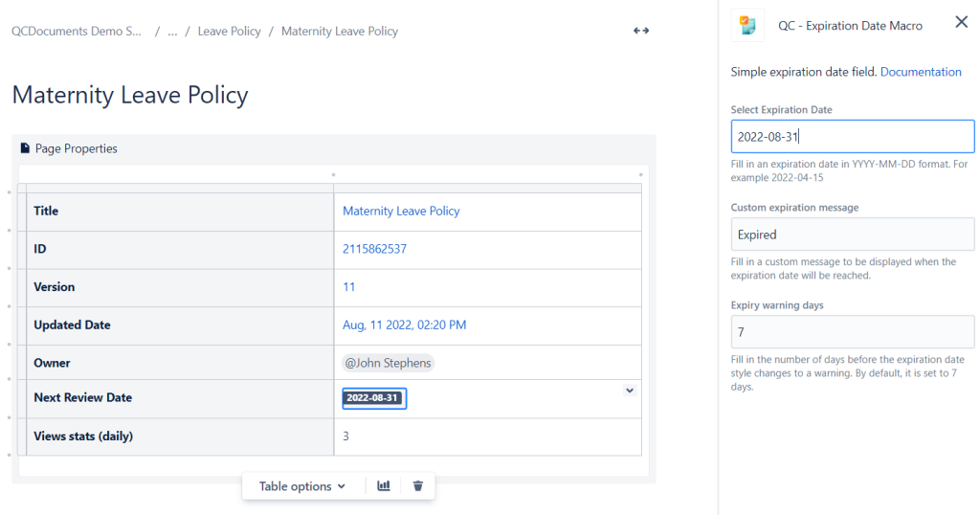Click the QC - Expiration Date Macro heading
The height and width of the screenshot is (515, 980).
pos(850,26)
